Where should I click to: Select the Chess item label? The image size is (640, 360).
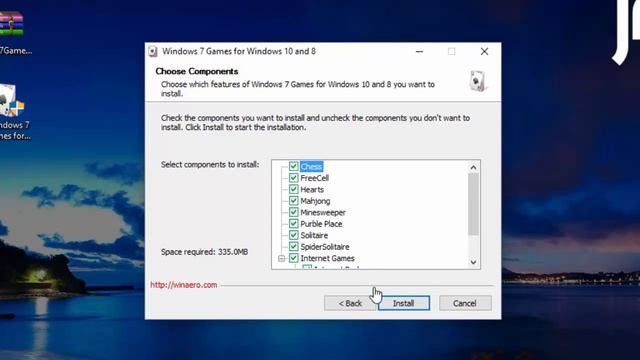[311, 167]
